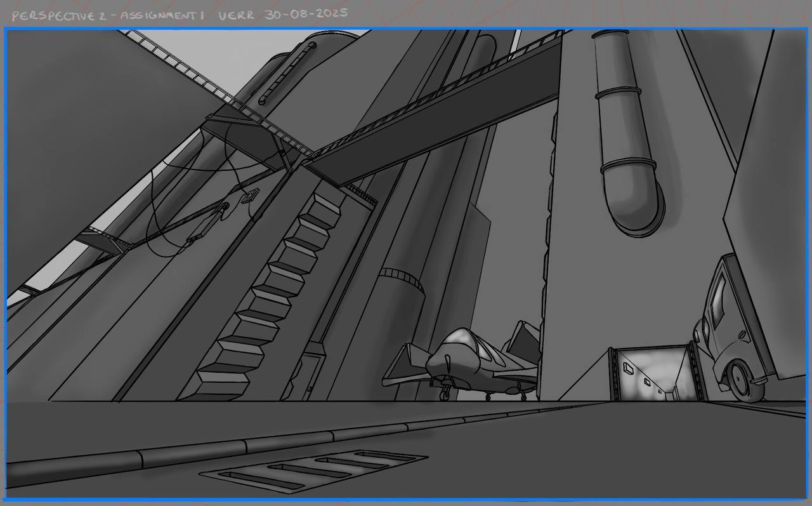
Task: Click the banded collar on the cylindrical column
Action: click(402, 279)
